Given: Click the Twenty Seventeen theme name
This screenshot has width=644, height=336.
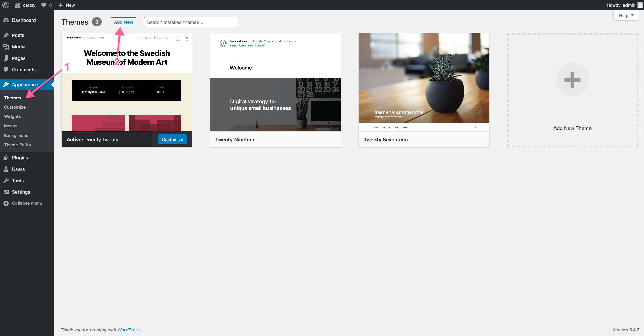Looking at the screenshot, I should (x=386, y=140).
